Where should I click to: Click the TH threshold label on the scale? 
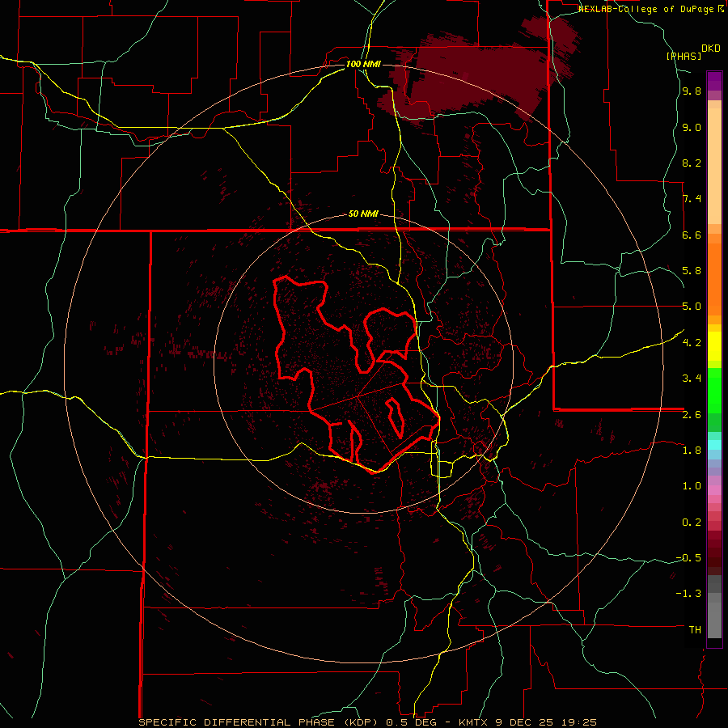(695, 629)
